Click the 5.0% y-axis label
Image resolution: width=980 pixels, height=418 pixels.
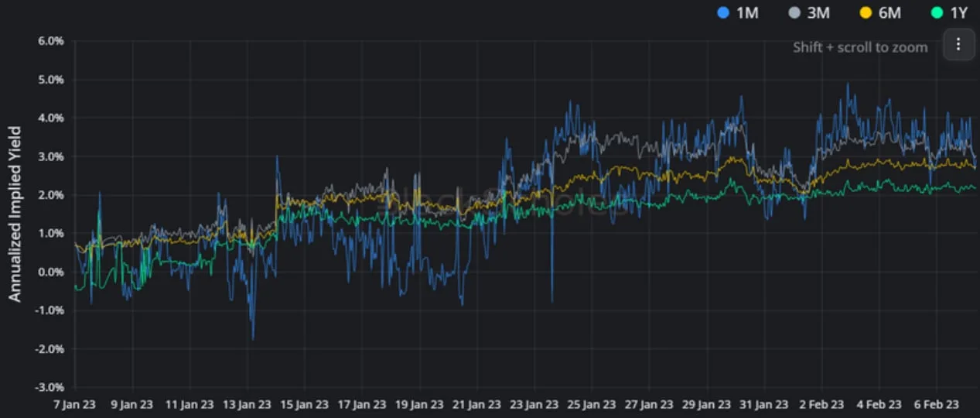[50, 80]
